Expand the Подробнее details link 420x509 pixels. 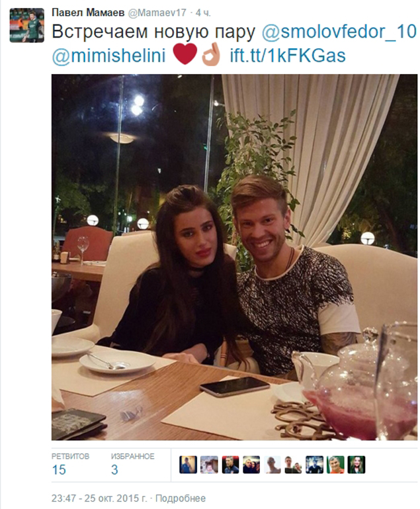coord(181,498)
